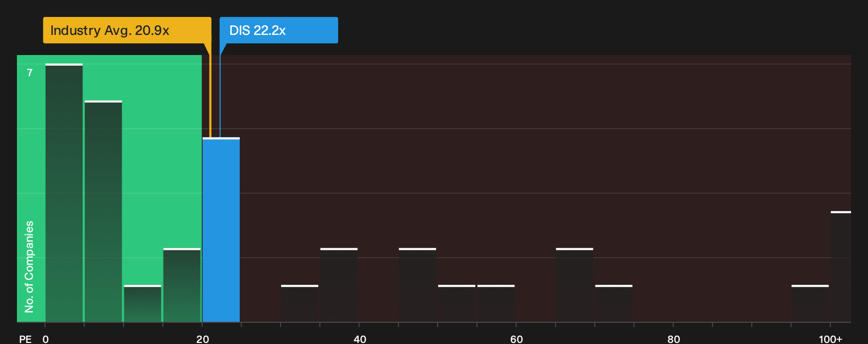Select the blue DIS bar at PE 20-25
Screen dimensions: 868x344
221,230
